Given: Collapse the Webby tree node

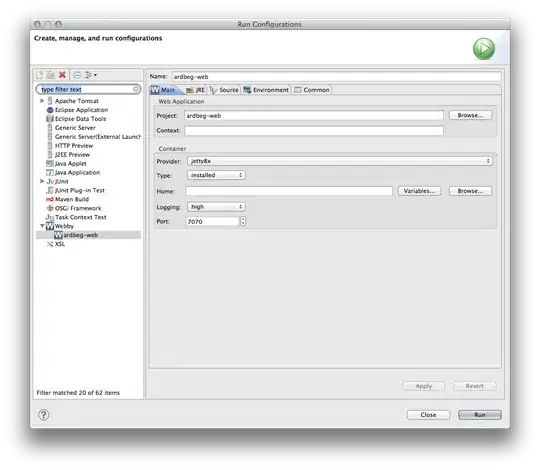Looking at the screenshot, I should click(x=42, y=226).
